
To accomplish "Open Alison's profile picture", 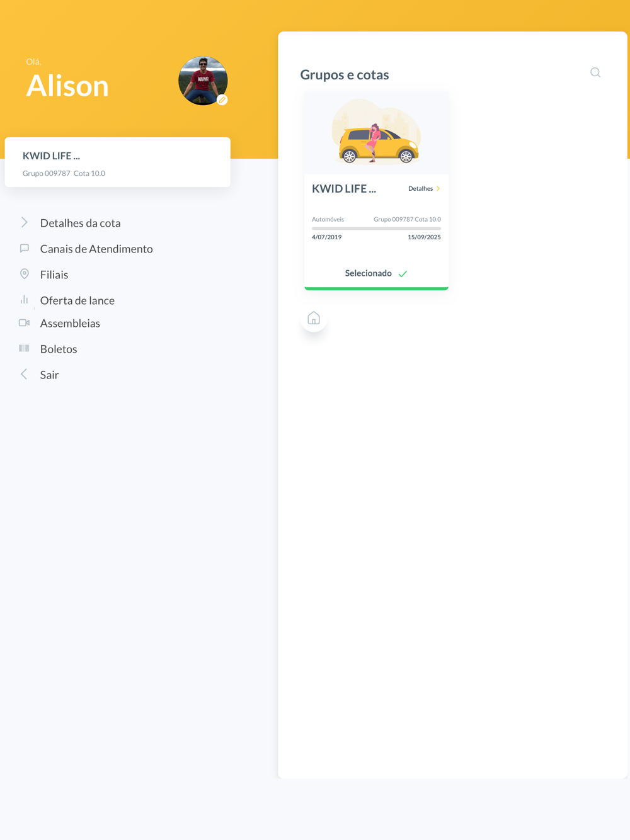I will click(203, 81).
